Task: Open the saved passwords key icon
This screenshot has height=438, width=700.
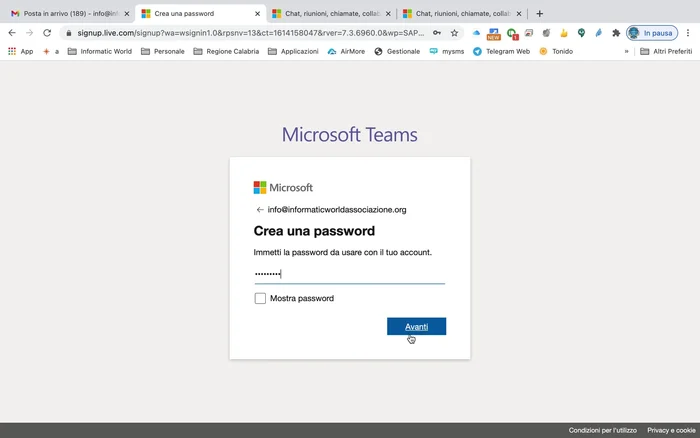Action: [437, 33]
